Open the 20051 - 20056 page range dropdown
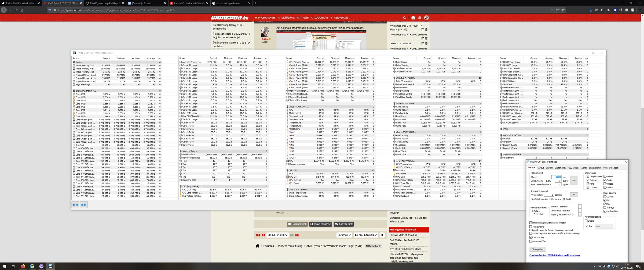The height and width of the screenshot is (270, 644). (277, 235)
